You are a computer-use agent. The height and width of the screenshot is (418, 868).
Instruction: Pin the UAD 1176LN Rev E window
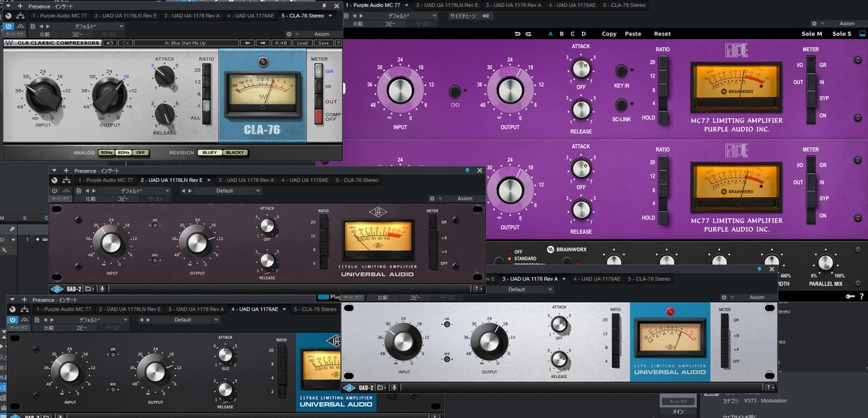467,171
